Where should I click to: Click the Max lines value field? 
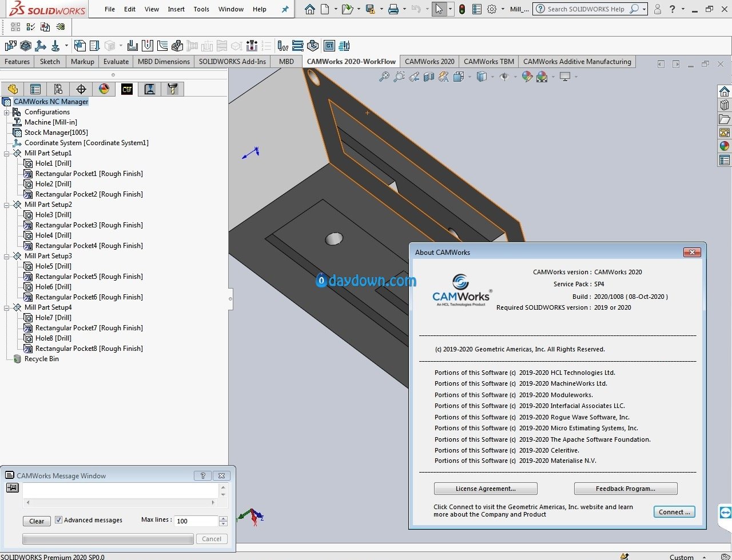tap(197, 521)
